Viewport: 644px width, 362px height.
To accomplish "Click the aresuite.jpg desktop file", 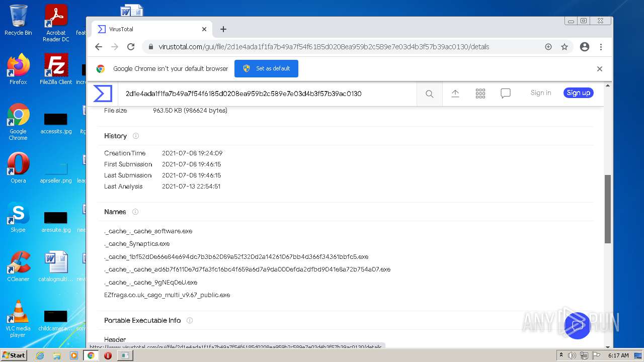I will [56, 222].
